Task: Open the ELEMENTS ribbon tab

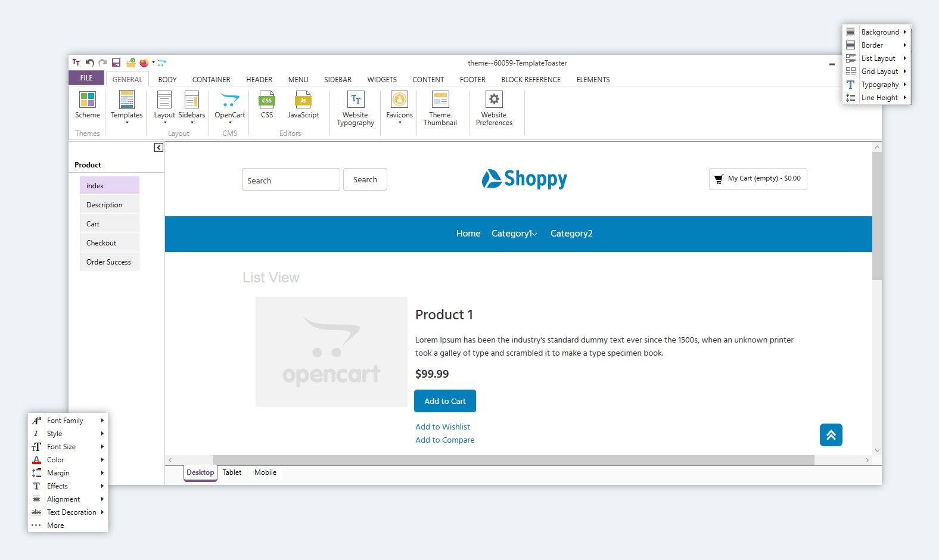Action: coord(593,79)
